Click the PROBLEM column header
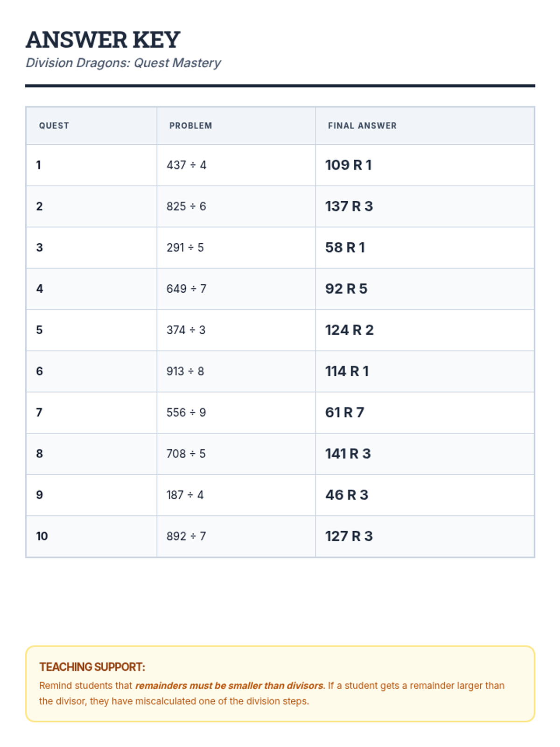The image size is (560, 747). point(190,126)
